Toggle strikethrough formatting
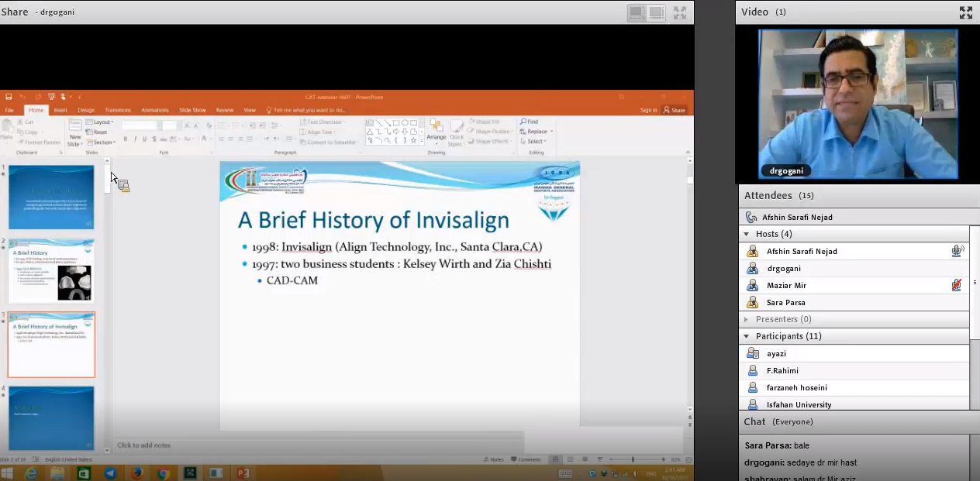 point(164,139)
